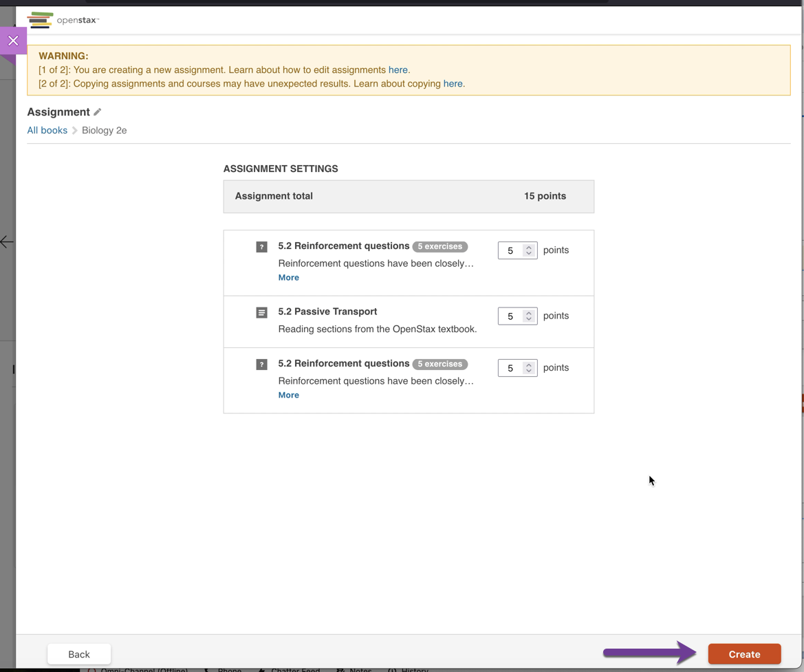Viewport: 804px width, 672px height.
Task: Open the 'here' link about copying courses
Action: (453, 83)
